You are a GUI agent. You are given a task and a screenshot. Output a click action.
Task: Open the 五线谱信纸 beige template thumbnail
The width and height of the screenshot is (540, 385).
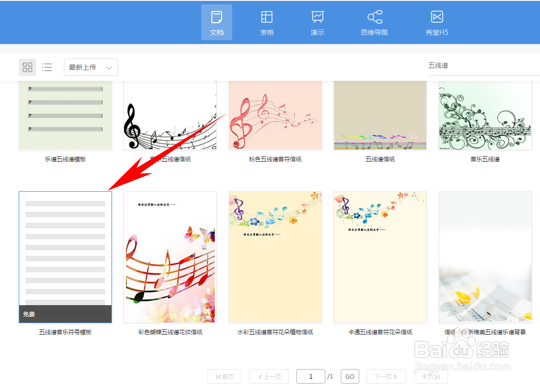[380, 115]
